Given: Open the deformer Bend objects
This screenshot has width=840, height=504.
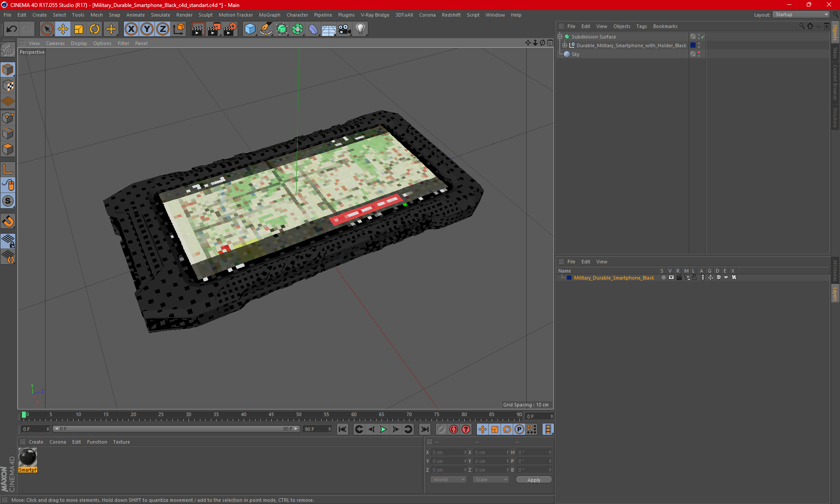Looking at the screenshot, I should pyautogui.click(x=313, y=29).
